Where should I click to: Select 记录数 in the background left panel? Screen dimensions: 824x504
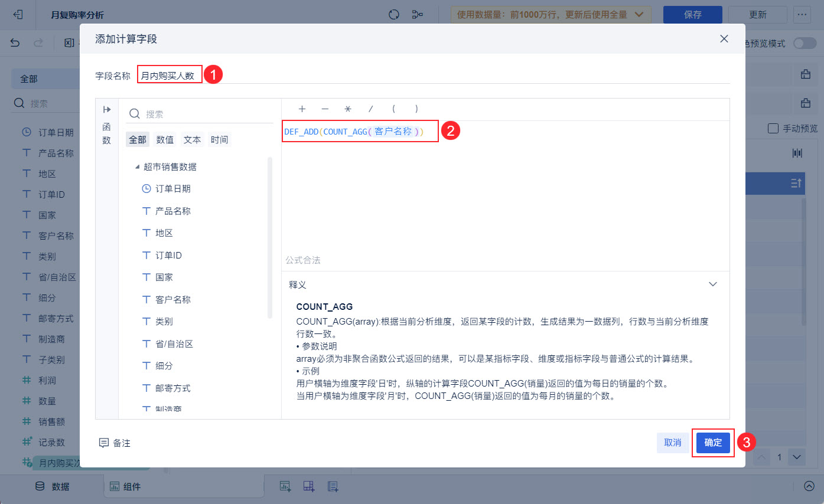(x=52, y=441)
